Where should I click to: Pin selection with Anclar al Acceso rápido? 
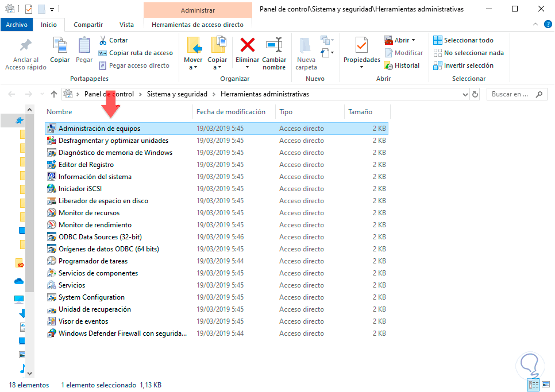[x=25, y=54]
